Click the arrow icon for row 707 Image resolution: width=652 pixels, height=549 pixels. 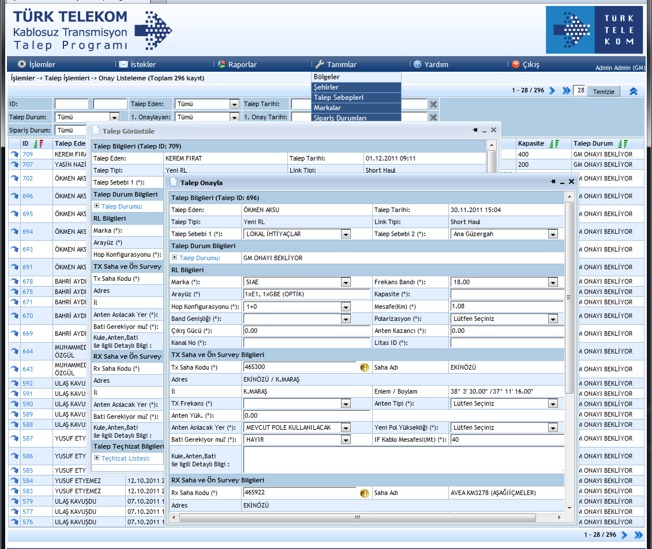15,165
